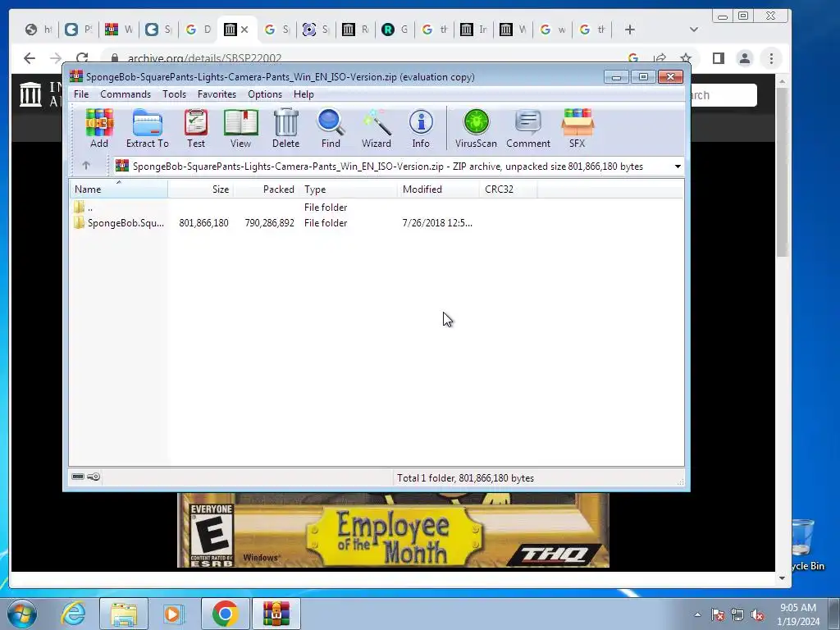The image size is (840, 630).
Task: Open the Options menu
Action: pos(265,94)
